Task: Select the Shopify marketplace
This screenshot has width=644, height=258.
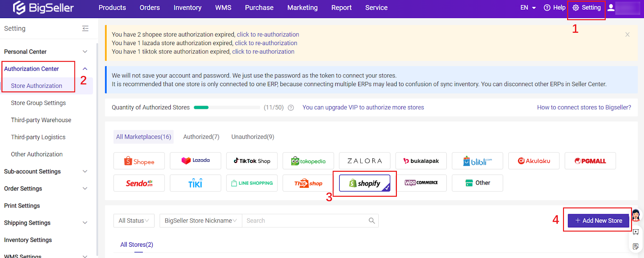Action: (x=365, y=183)
